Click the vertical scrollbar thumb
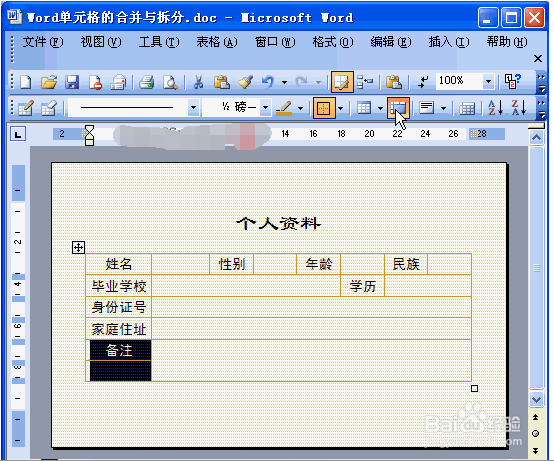This screenshot has width=554, height=461. (x=536, y=268)
